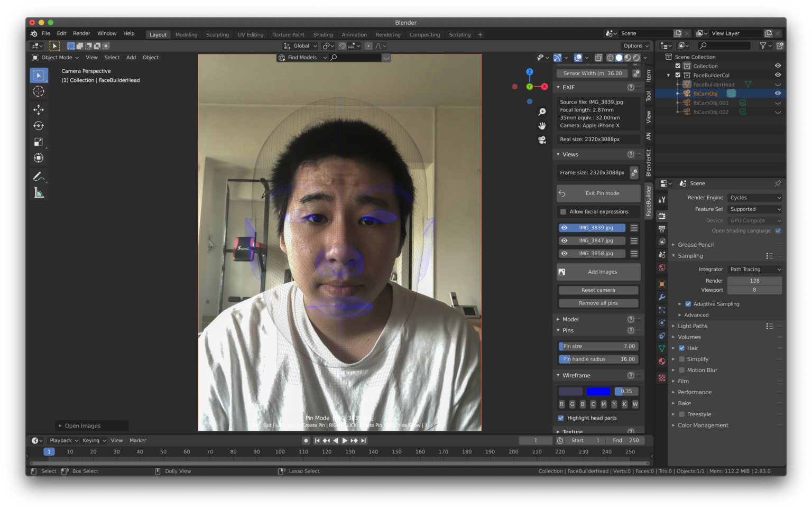Click the Options button in viewport header
Image resolution: width=812 pixels, height=510 pixels.
(x=635, y=46)
